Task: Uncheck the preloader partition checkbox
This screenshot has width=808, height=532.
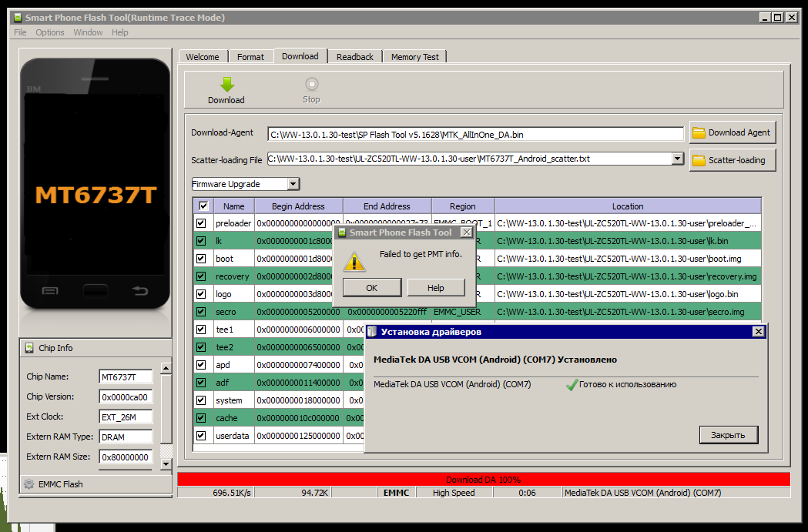Action: tap(202, 223)
